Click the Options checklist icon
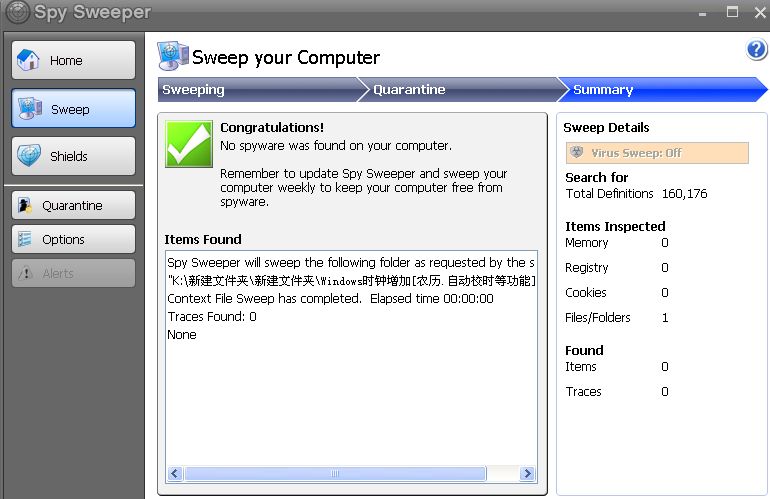 pyautogui.click(x=25, y=239)
